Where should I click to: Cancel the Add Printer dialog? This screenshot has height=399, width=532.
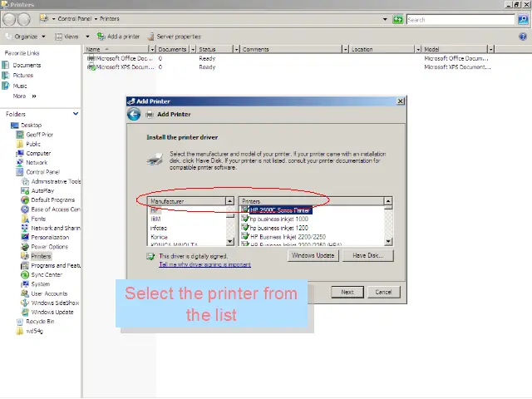383,292
